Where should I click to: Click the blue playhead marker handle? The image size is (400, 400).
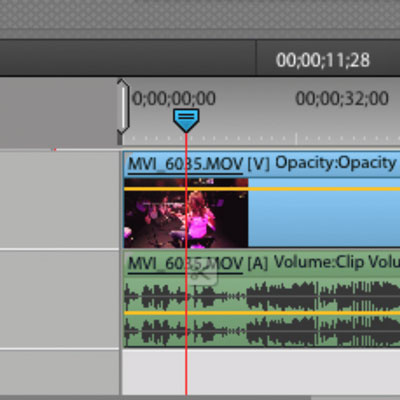pyautogui.click(x=186, y=120)
